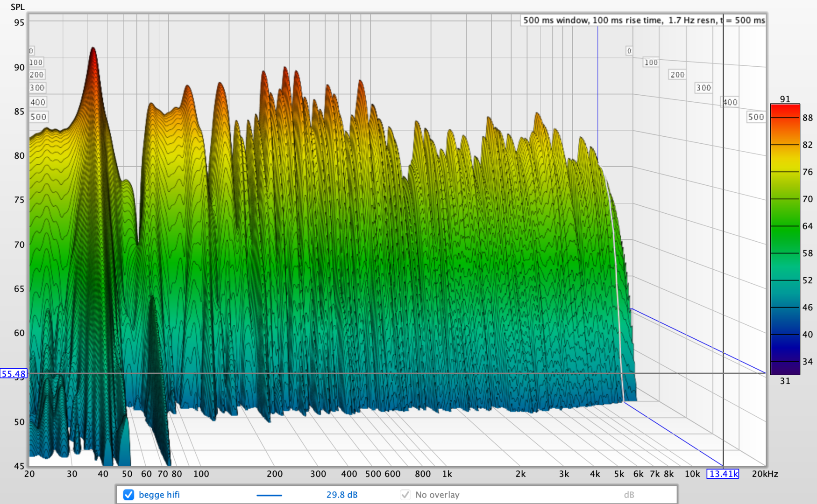The image size is (817, 504).
Task: Click the 29.8 dB legend readout
Action: tap(341, 495)
